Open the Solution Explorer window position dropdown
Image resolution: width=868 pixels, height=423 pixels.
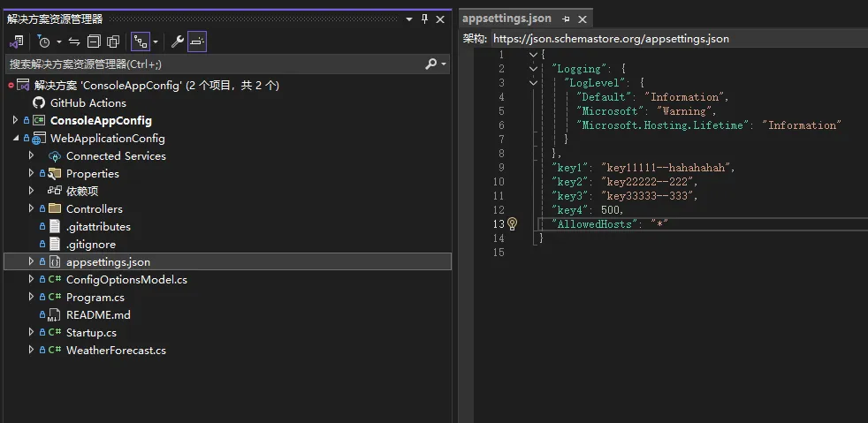409,19
